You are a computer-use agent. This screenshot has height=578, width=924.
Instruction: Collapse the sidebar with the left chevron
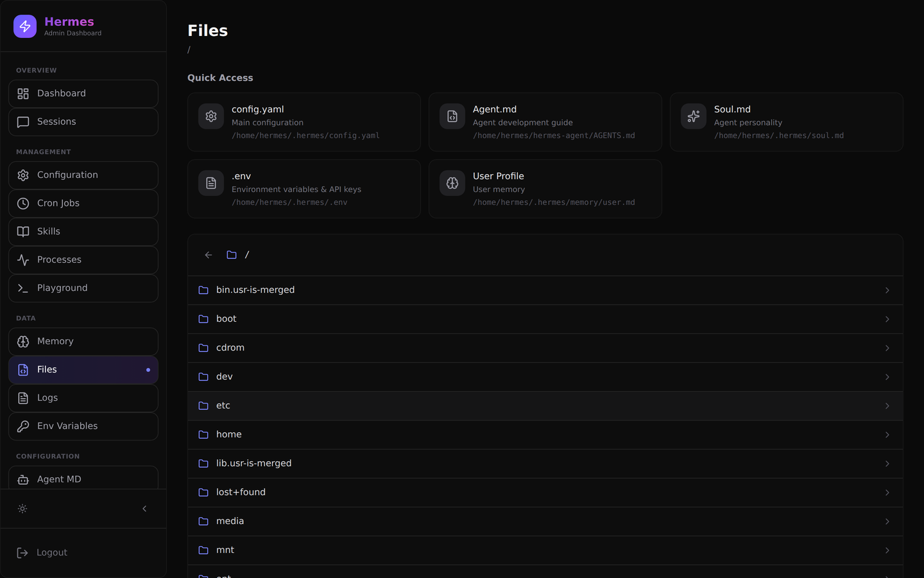click(144, 509)
